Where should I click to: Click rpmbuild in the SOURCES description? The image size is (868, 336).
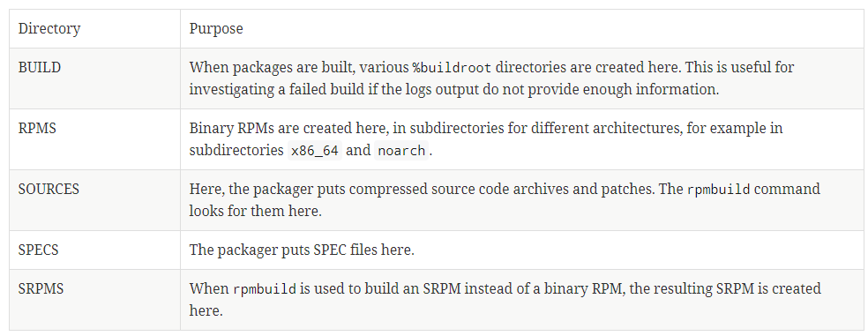pos(719,190)
